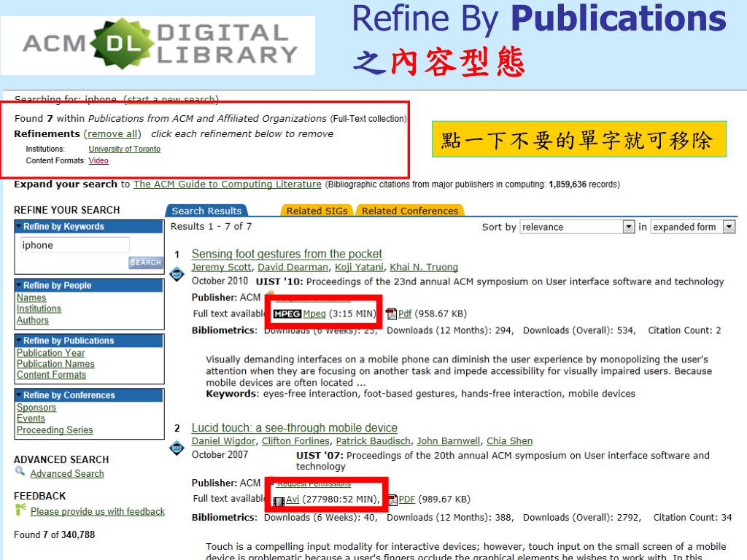Open author Patrick Baudisch
The width and height of the screenshot is (747, 560).
click(x=373, y=441)
